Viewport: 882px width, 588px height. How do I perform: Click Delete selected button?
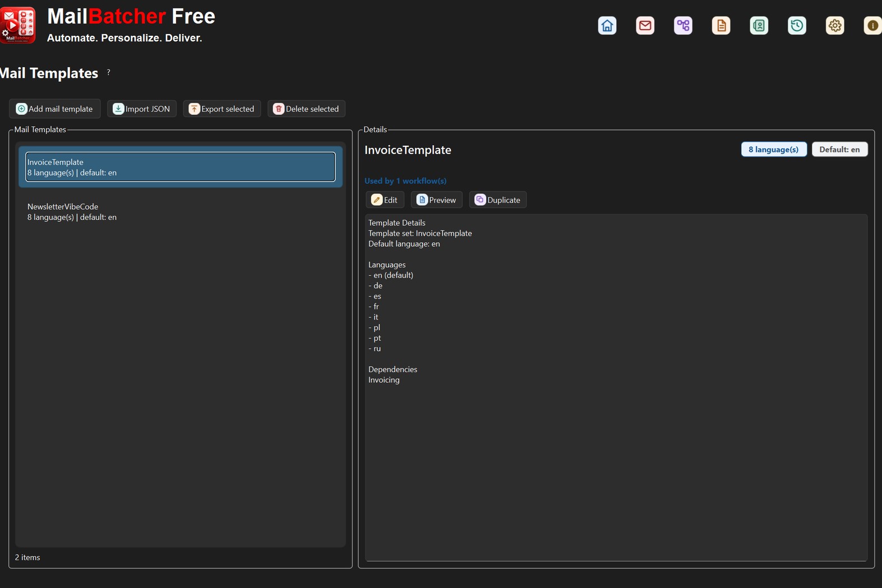pos(306,109)
